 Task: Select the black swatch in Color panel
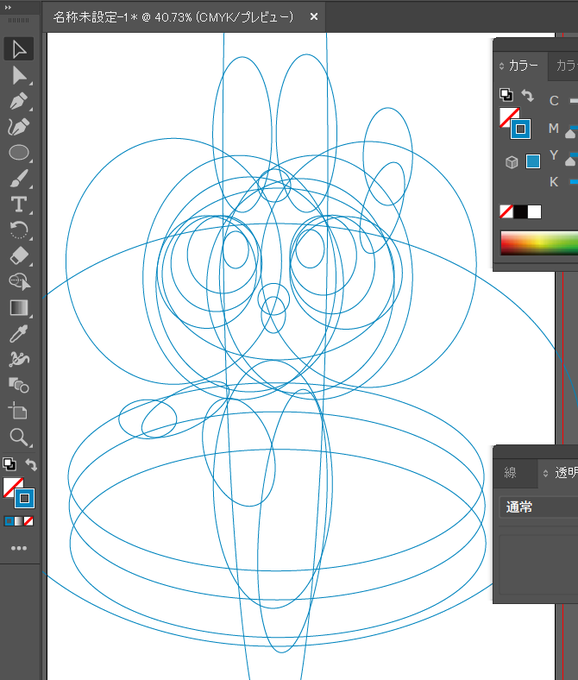[520, 212]
